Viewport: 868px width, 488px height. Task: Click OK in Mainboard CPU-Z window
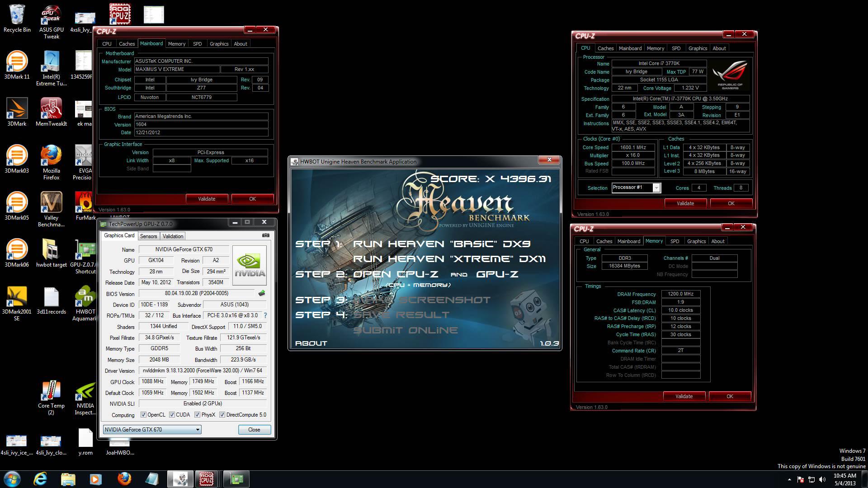[x=252, y=199]
